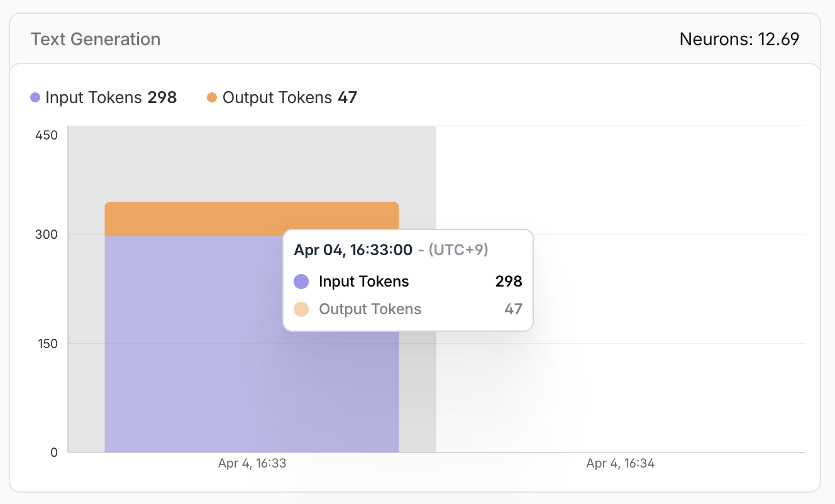
Task: Select the Apr 4, 16:33 x-axis label
Action: click(x=252, y=464)
